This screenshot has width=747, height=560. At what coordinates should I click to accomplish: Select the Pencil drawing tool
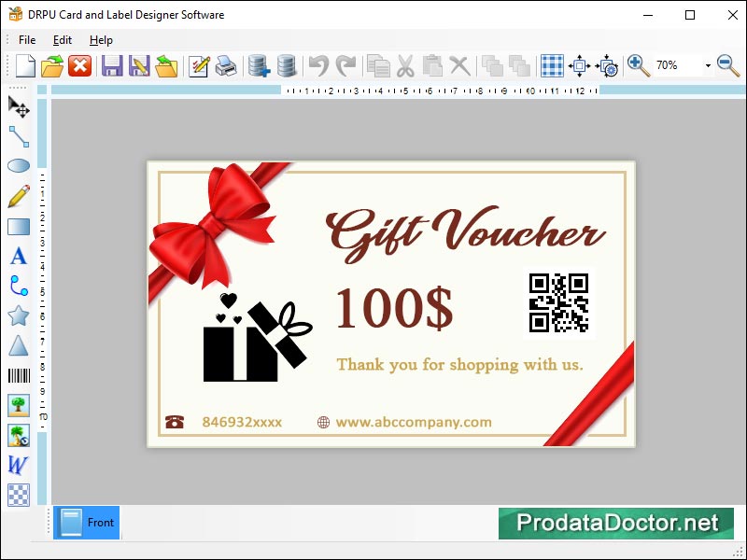(19, 196)
